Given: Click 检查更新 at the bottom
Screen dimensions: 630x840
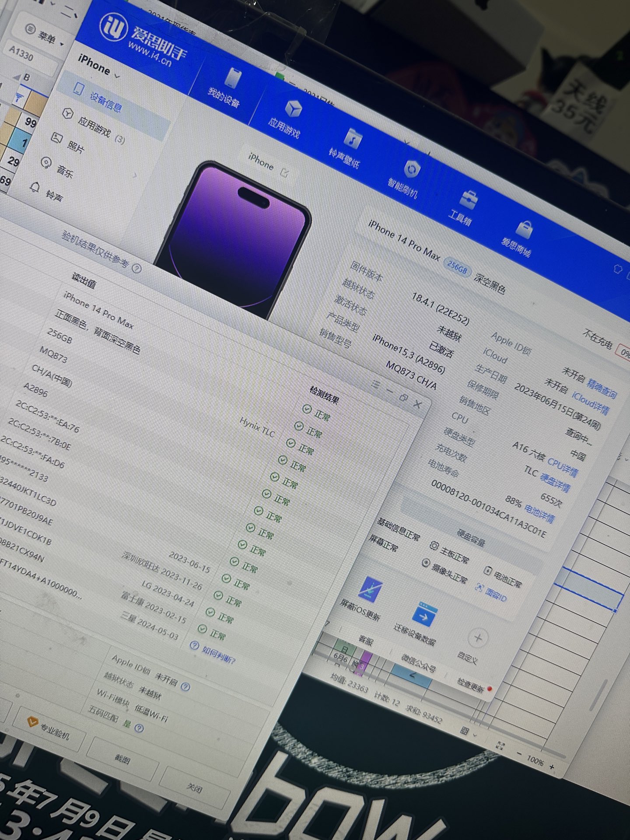Looking at the screenshot, I should 470,685.
